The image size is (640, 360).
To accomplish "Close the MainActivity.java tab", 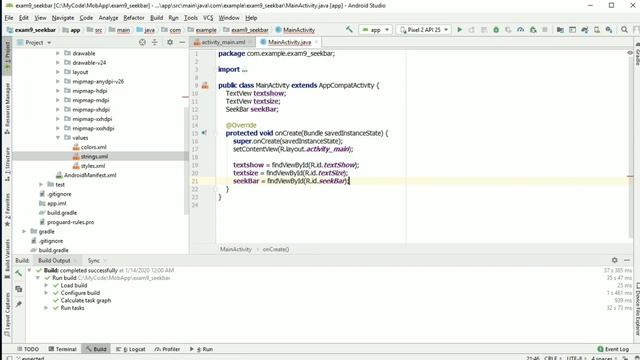I will click(316, 42).
